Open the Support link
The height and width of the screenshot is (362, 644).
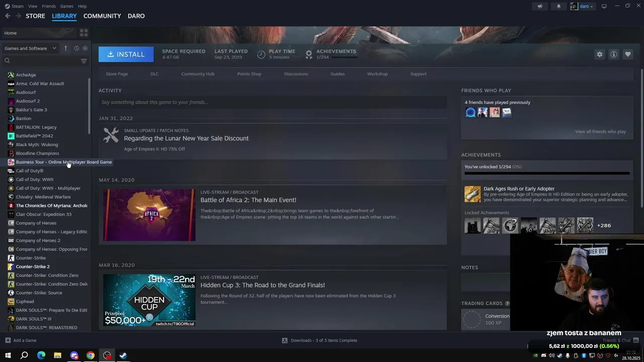coord(418,74)
